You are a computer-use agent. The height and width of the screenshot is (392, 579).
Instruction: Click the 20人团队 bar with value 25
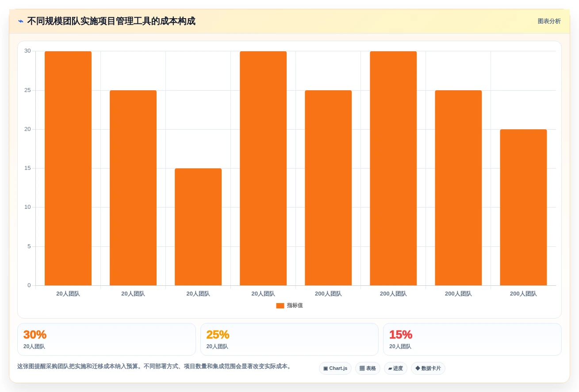pyautogui.click(x=133, y=188)
